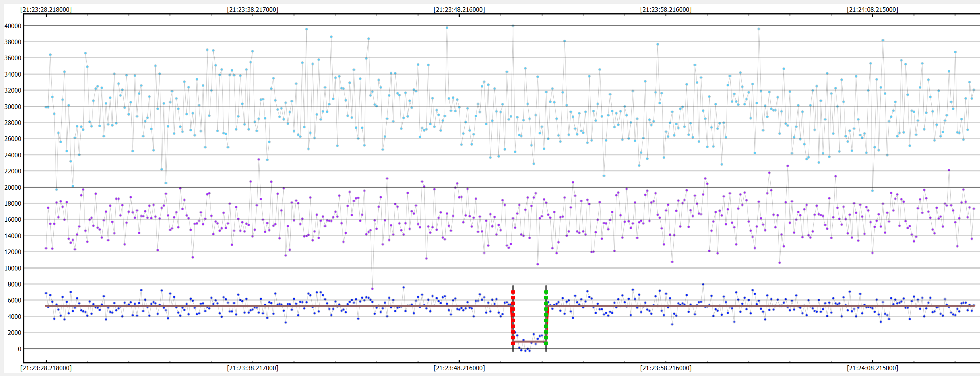The width and height of the screenshot is (980, 376).
Task: Click the top axis timestamp 21:23:58.216000
Action: 666,10
